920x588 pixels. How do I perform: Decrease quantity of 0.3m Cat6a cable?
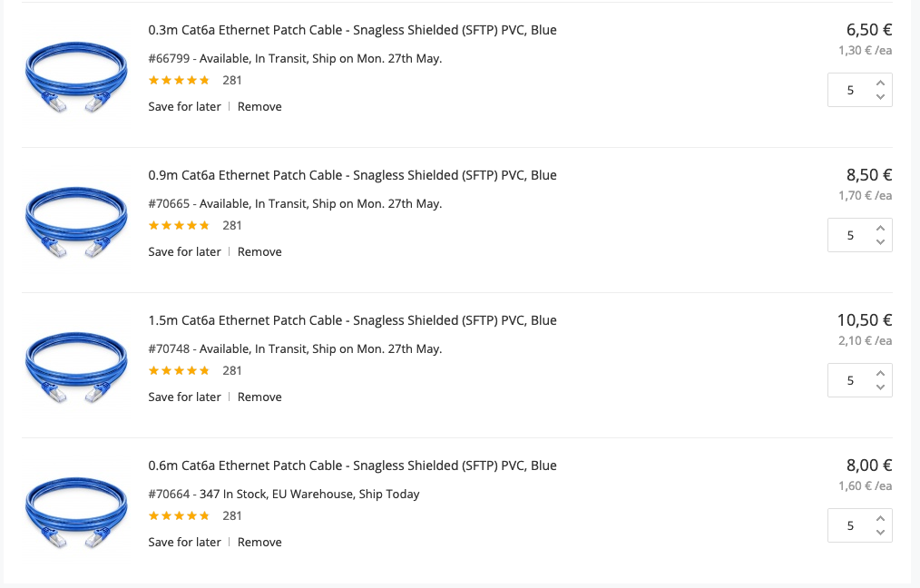point(880,97)
